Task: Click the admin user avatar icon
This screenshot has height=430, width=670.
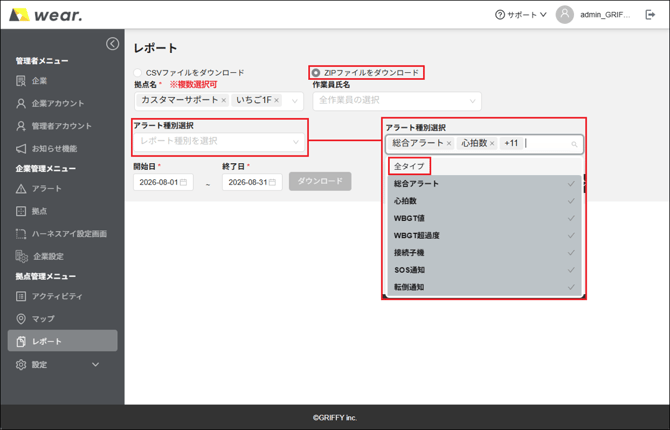Action: (564, 15)
